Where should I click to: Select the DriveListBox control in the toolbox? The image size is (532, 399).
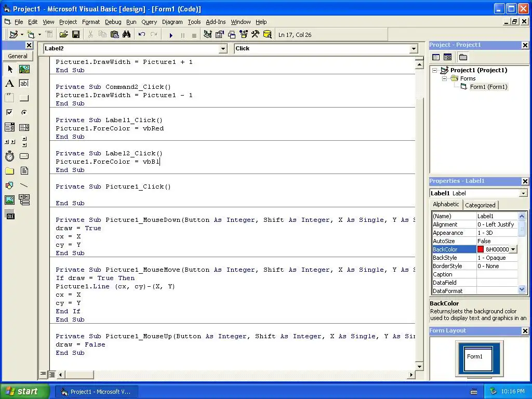pyautogui.click(x=24, y=156)
